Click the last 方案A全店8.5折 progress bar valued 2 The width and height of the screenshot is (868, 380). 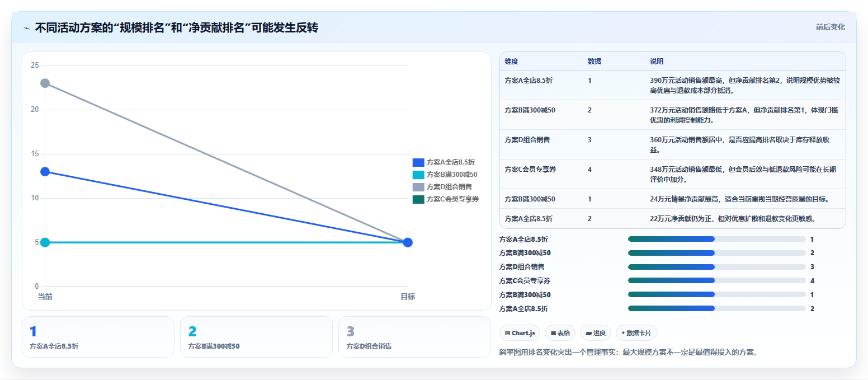(x=717, y=308)
